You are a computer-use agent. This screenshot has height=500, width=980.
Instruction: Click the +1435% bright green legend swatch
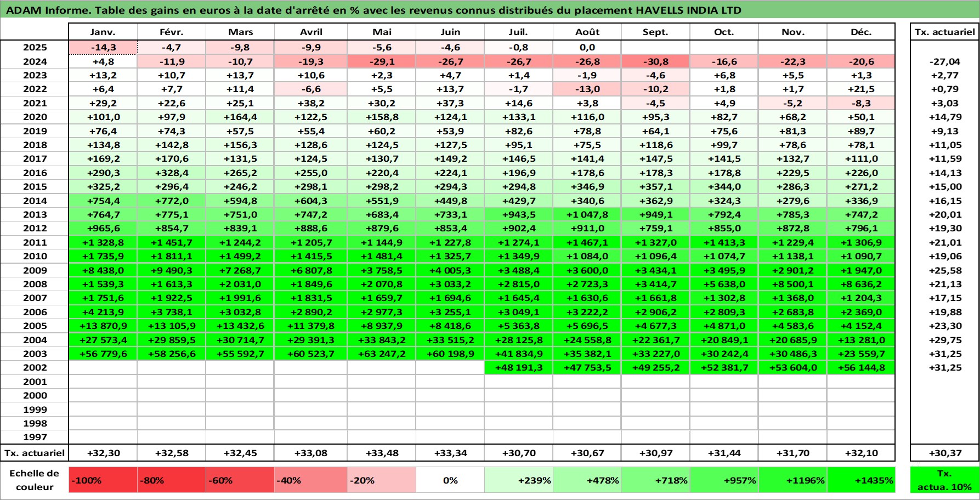[861, 480]
